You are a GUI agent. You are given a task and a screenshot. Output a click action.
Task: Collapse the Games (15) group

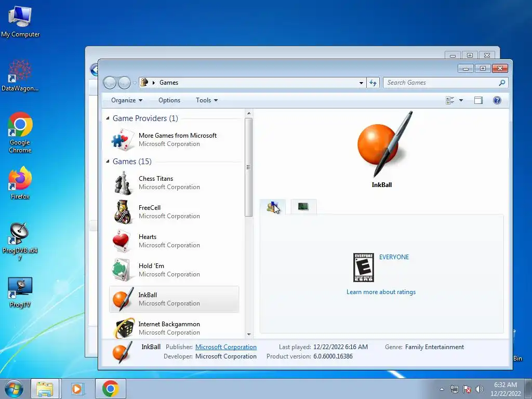(108, 162)
